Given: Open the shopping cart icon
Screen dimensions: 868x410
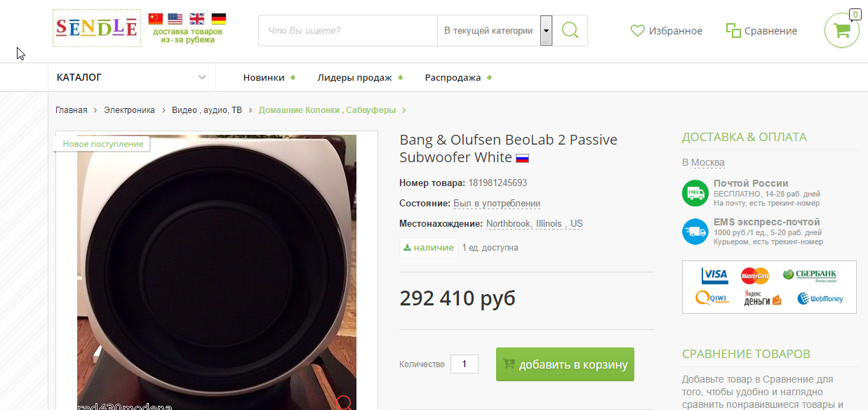Looking at the screenshot, I should (x=841, y=31).
